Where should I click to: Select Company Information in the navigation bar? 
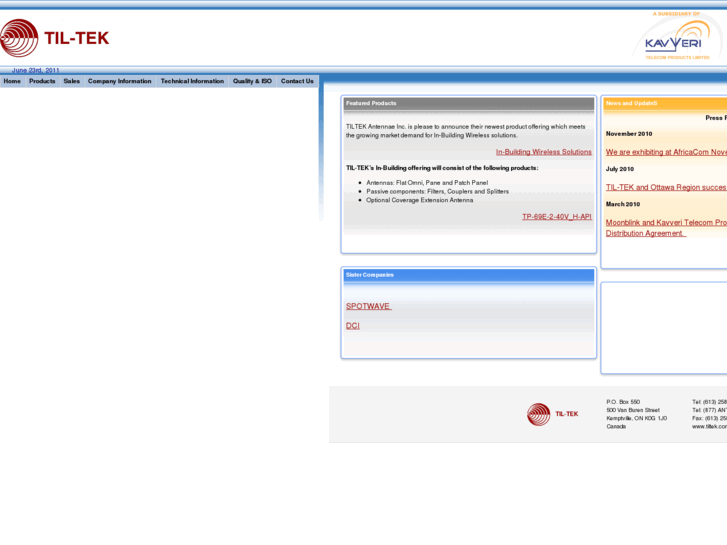[x=120, y=81]
